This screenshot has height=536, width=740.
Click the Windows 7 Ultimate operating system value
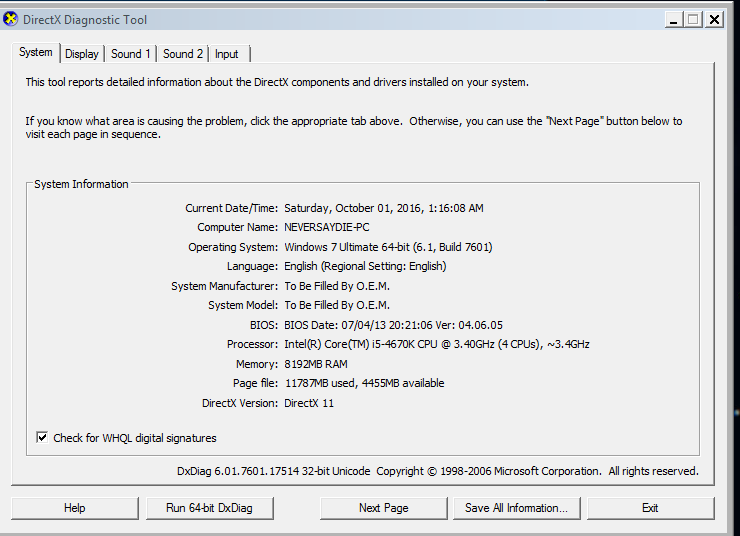pyautogui.click(x=388, y=247)
